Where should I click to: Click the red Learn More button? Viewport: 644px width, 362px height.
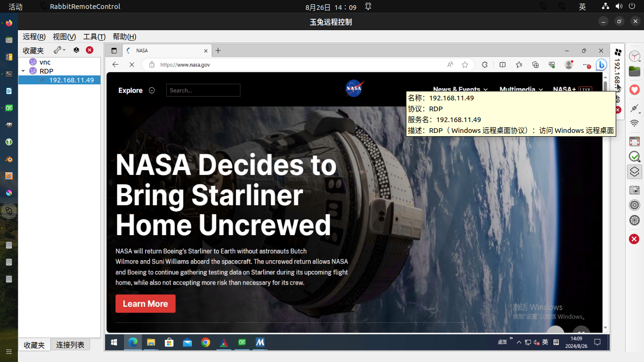point(145,304)
